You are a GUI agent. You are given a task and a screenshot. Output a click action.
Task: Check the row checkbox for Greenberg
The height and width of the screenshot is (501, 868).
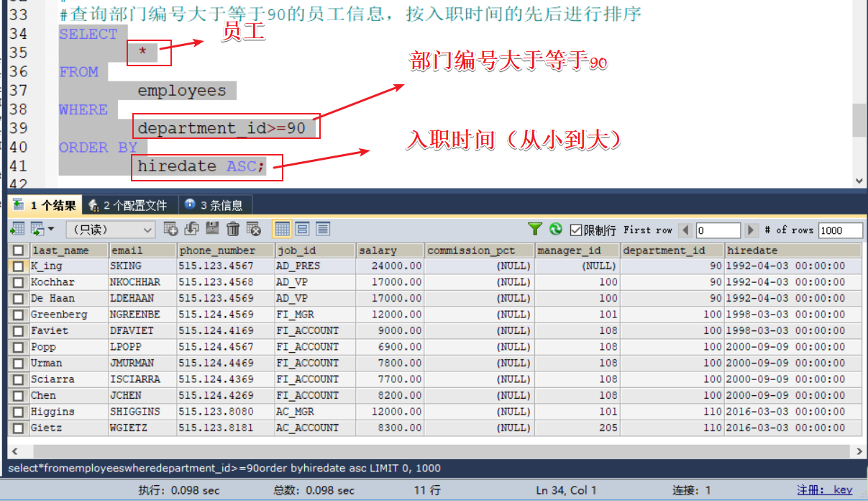click(18, 315)
